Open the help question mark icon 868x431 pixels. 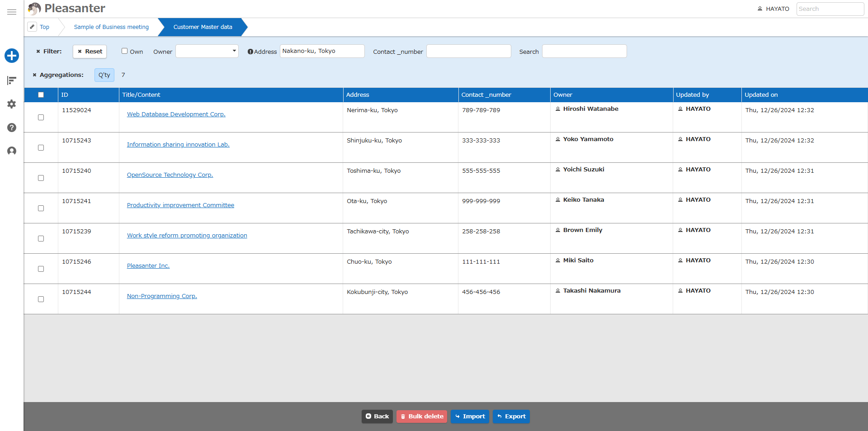(x=12, y=128)
